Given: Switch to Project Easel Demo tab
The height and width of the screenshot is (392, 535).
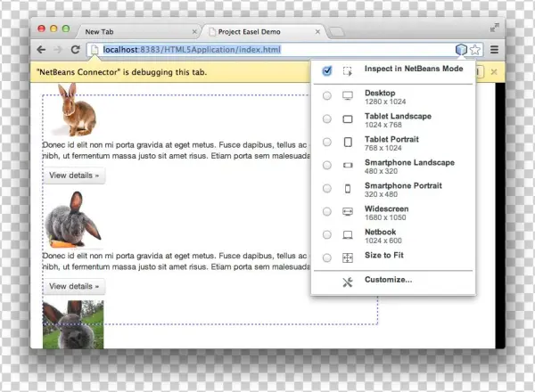Looking at the screenshot, I should click(x=259, y=31).
